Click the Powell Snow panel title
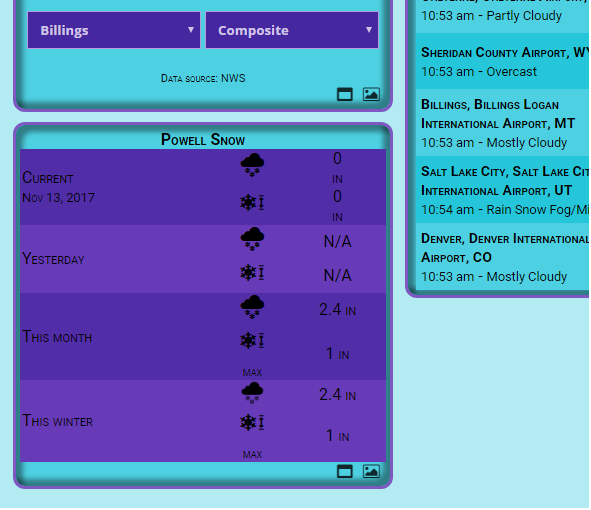Viewport: 591px width, 510px height. point(203,139)
